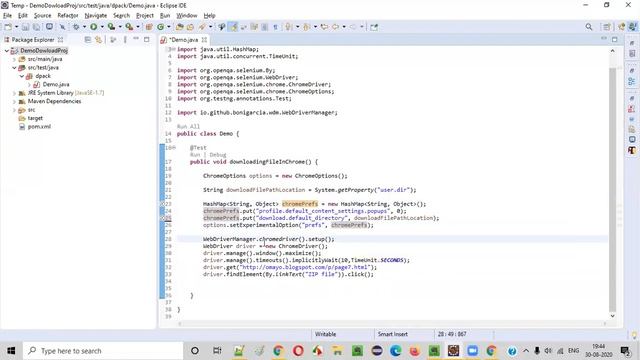Viewport: 640px width, 360px height.
Task: Run the program with green Run button
Action: coord(93,27)
